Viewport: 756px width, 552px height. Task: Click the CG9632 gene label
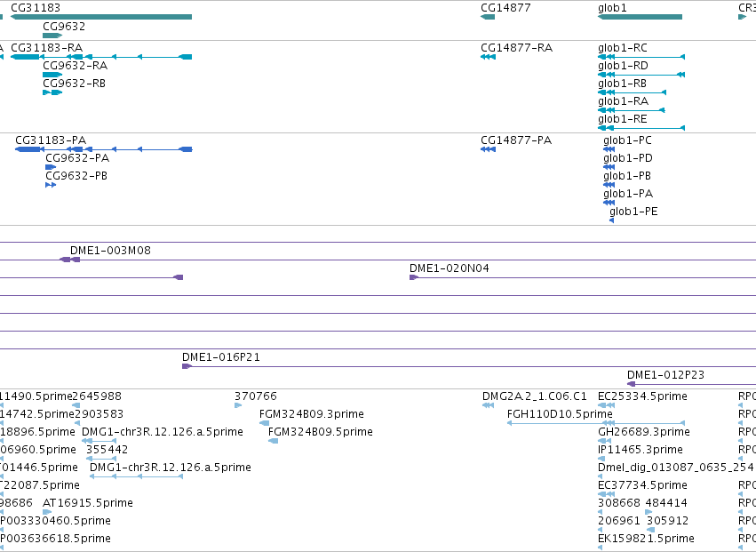(x=64, y=26)
